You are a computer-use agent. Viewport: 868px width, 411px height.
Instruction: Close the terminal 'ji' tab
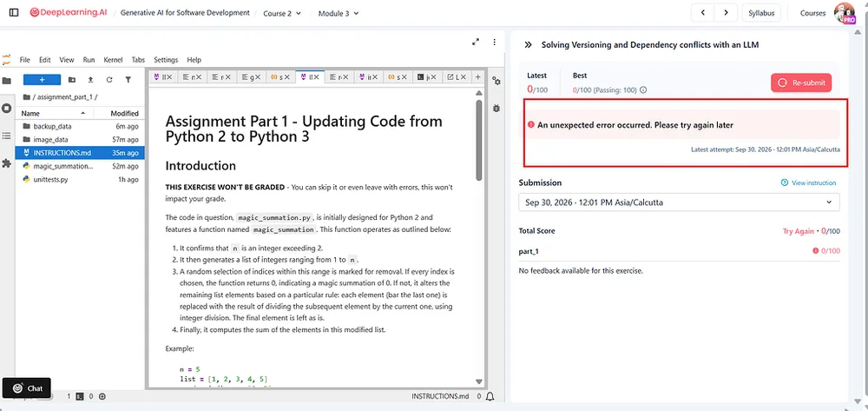click(x=434, y=77)
